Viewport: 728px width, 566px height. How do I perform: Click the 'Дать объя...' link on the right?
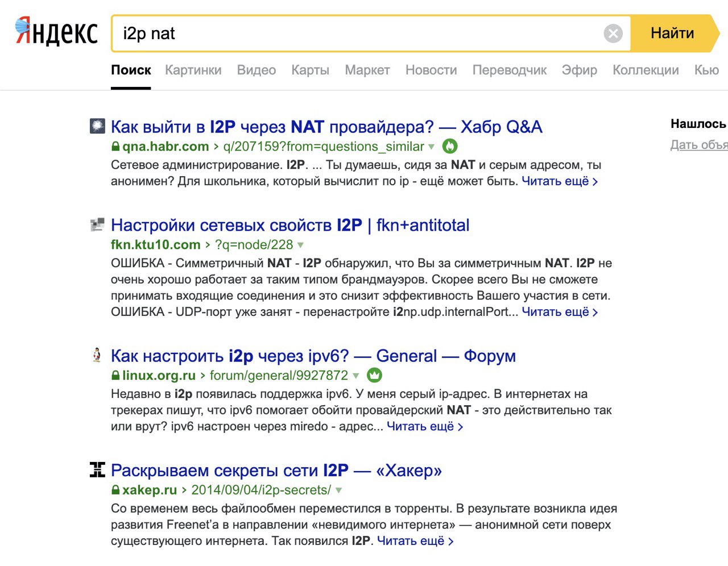(x=699, y=145)
